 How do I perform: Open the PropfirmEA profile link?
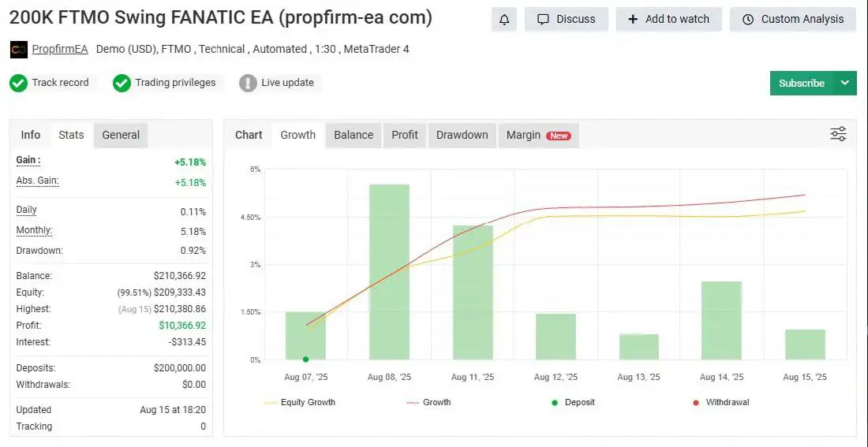click(60, 49)
